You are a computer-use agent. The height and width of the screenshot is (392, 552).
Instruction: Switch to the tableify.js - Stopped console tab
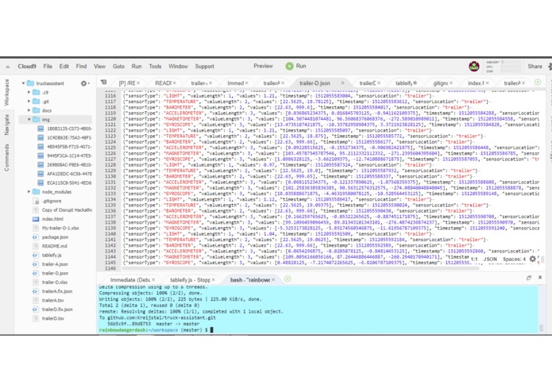(x=190, y=280)
